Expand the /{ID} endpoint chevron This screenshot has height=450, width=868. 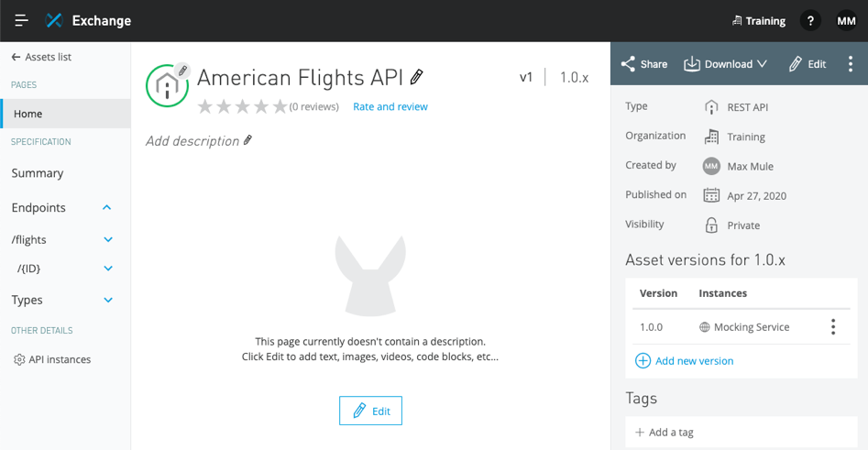(108, 269)
